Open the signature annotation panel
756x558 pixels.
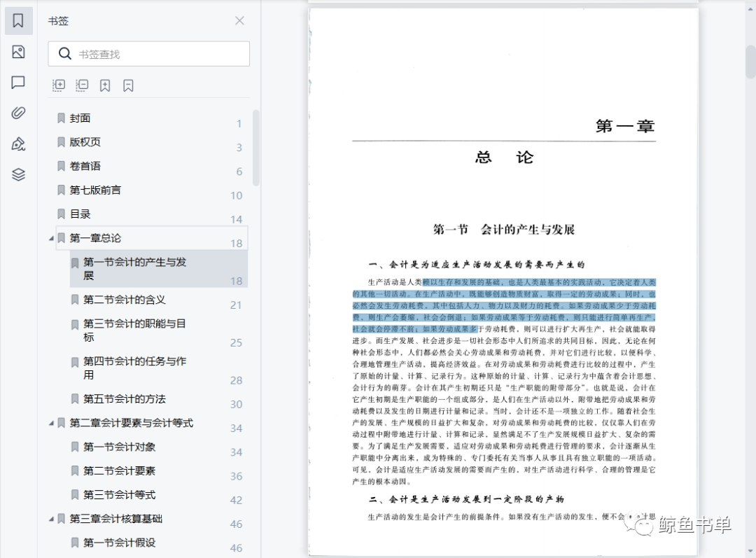(x=18, y=144)
